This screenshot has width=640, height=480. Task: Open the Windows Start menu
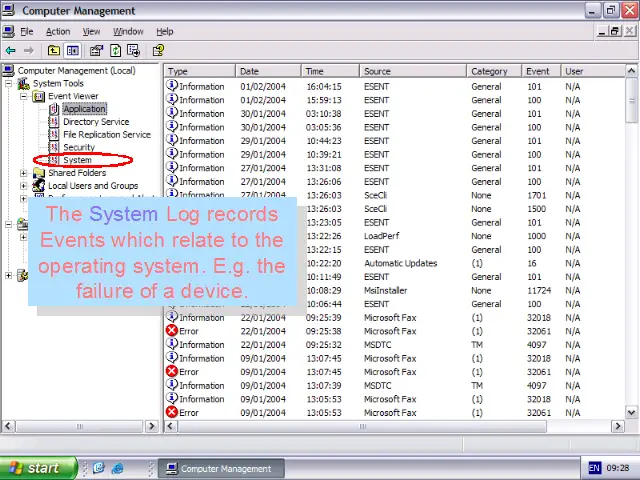tap(38, 468)
